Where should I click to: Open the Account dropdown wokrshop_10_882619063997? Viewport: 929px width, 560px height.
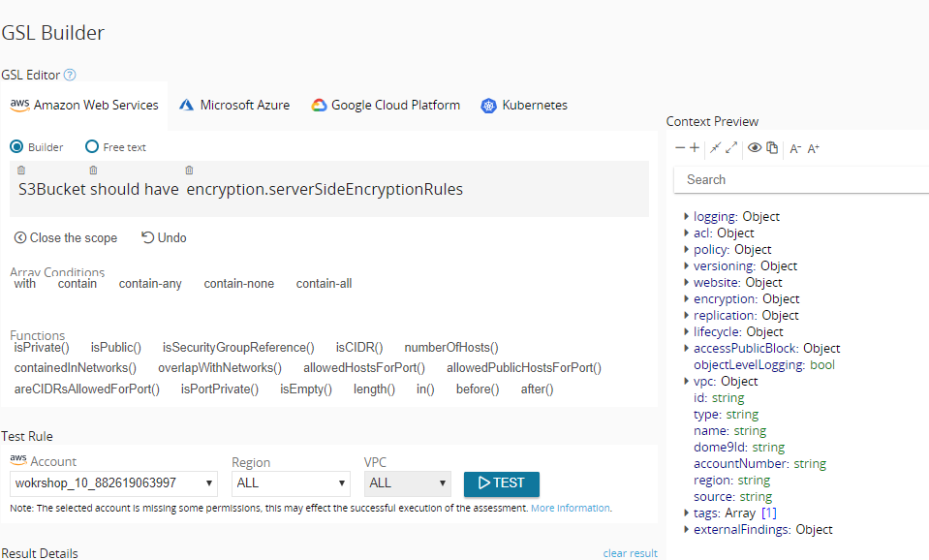pos(113,483)
